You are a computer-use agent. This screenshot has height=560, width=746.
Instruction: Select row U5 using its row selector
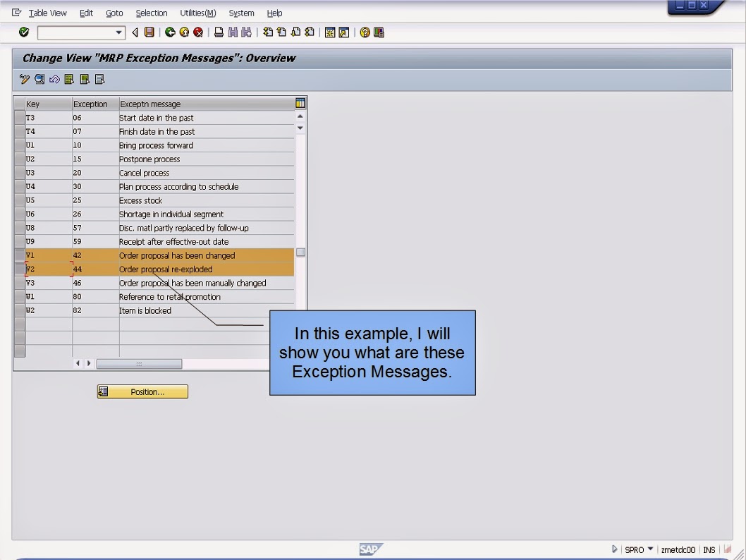click(20, 200)
